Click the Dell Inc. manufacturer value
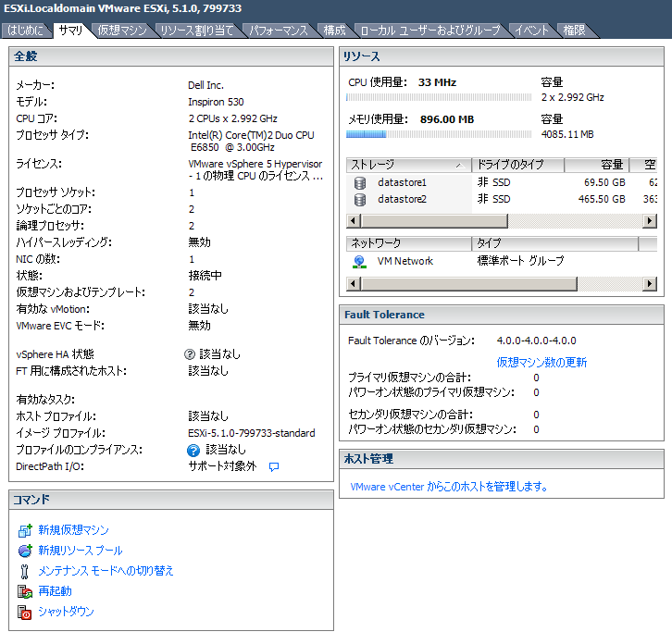The width and height of the screenshot is (672, 632). (206, 86)
